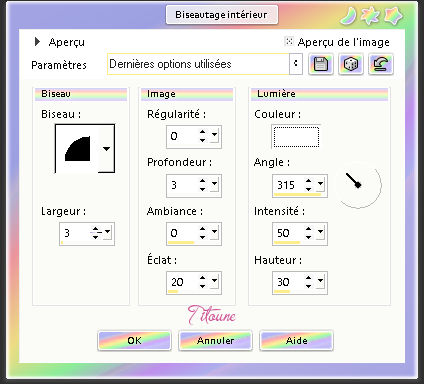The height and width of the screenshot is (384, 424).
Task: Click the light angle dial
Action: 359,185
